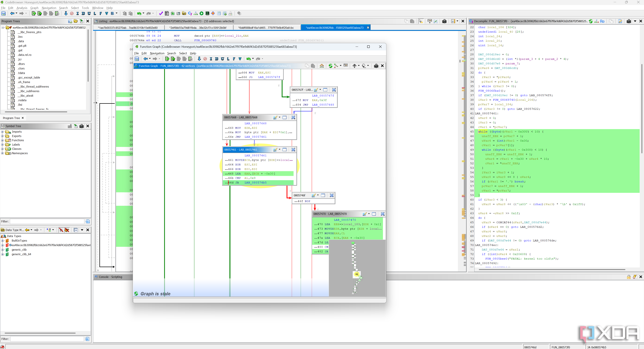Open the Analysis menu

[x=22, y=8]
